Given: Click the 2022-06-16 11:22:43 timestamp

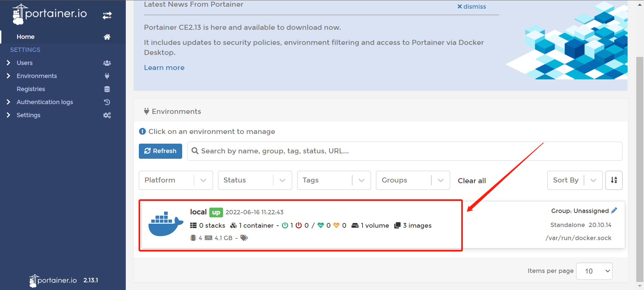Looking at the screenshot, I should coord(254,212).
